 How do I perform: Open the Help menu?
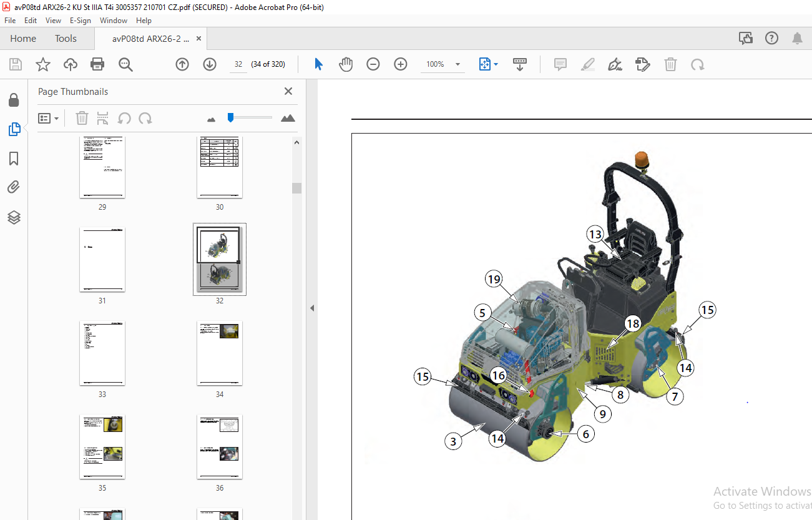tap(144, 21)
